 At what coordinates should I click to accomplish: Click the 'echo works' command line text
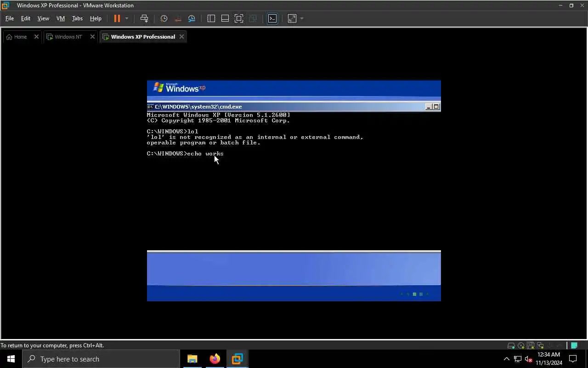click(x=205, y=154)
